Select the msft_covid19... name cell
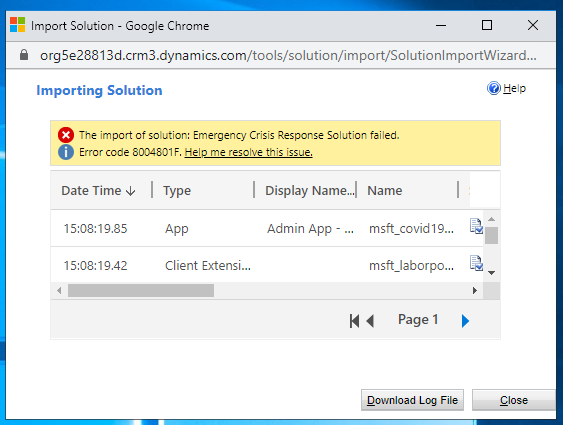 [x=411, y=229]
